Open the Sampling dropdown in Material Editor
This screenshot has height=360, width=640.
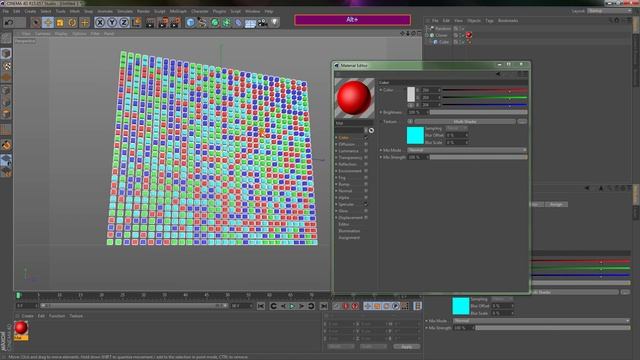(x=457, y=128)
